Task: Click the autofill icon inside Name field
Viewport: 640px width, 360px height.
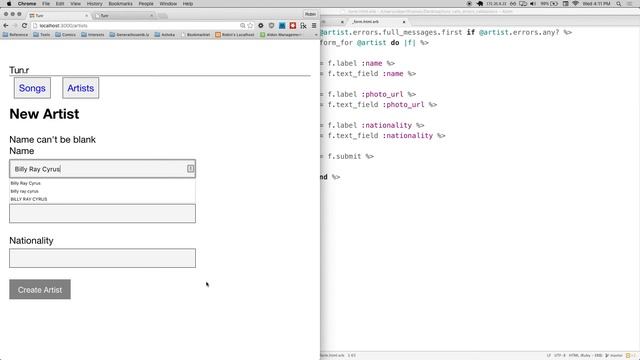Action: click(191, 169)
